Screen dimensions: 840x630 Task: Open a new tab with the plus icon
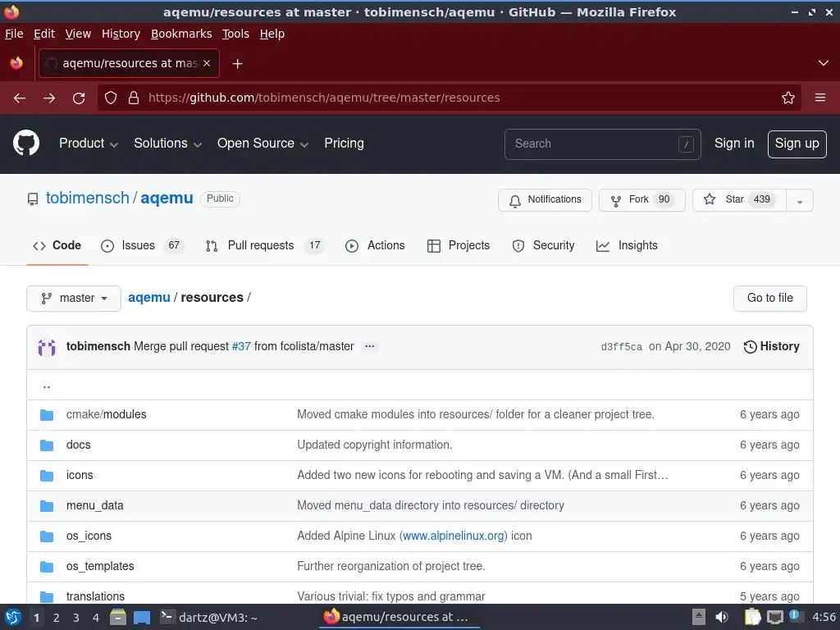click(x=237, y=64)
